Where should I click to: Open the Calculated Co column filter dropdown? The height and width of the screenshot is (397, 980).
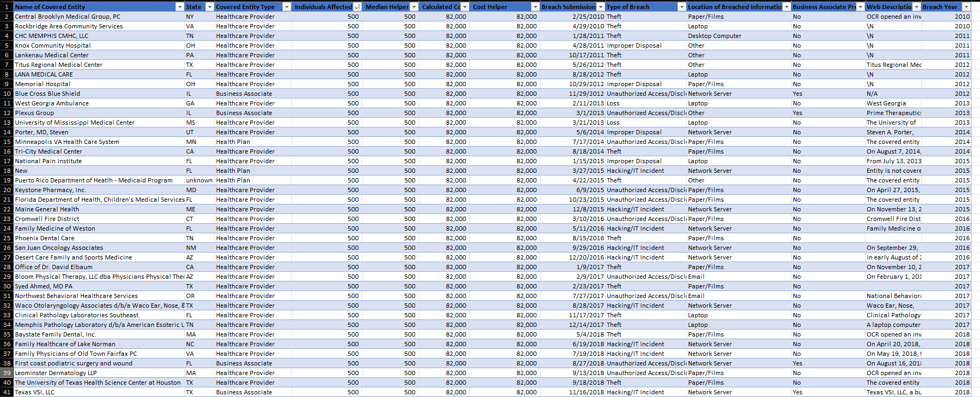pyautogui.click(x=465, y=7)
